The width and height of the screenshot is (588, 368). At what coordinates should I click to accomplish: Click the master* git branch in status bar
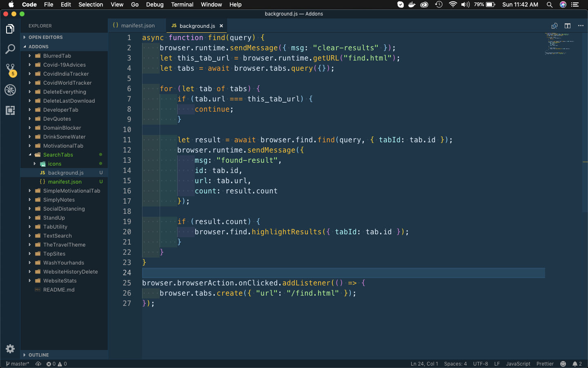coord(18,364)
